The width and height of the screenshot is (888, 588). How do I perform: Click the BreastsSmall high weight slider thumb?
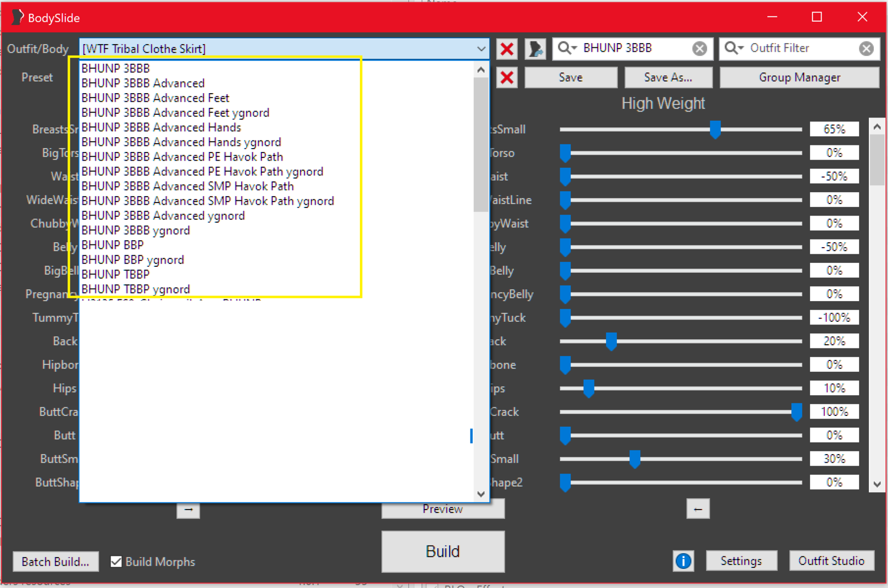715,130
